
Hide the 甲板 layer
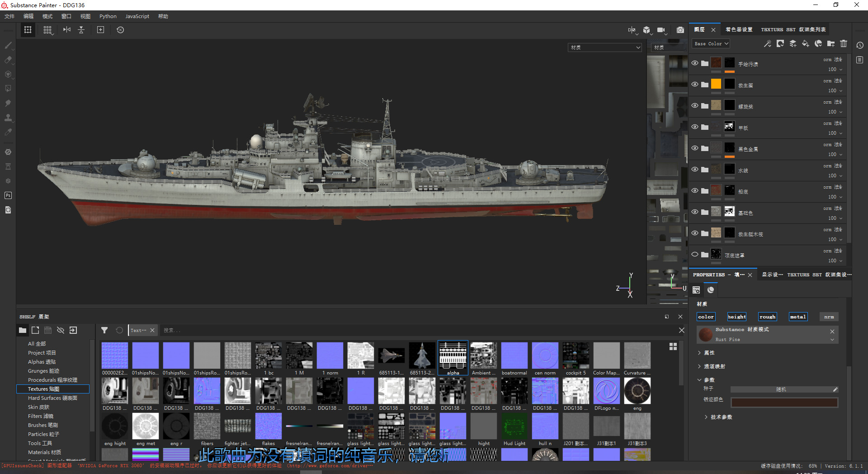[695, 127]
